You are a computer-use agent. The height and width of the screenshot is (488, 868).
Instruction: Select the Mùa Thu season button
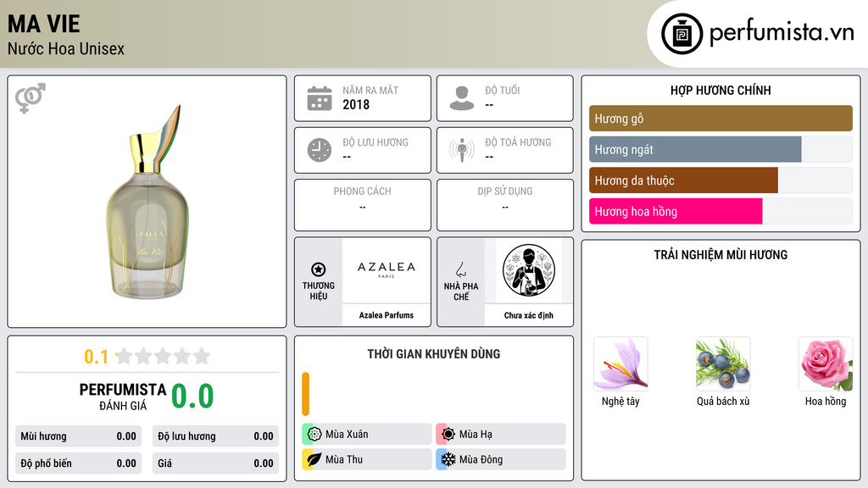tap(367, 459)
